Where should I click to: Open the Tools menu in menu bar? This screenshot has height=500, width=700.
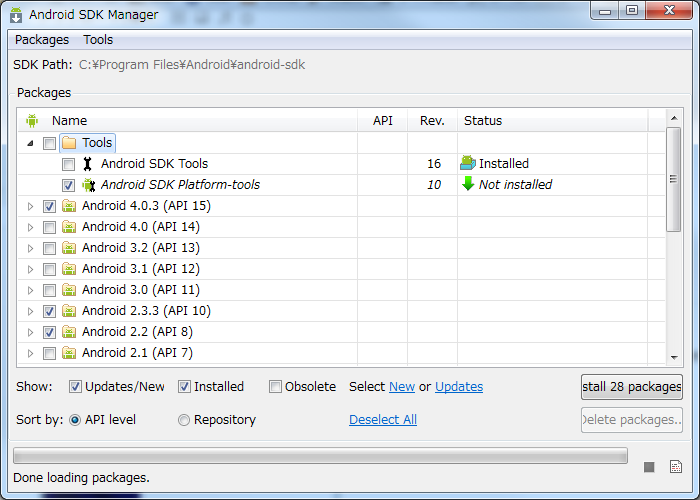(x=98, y=40)
